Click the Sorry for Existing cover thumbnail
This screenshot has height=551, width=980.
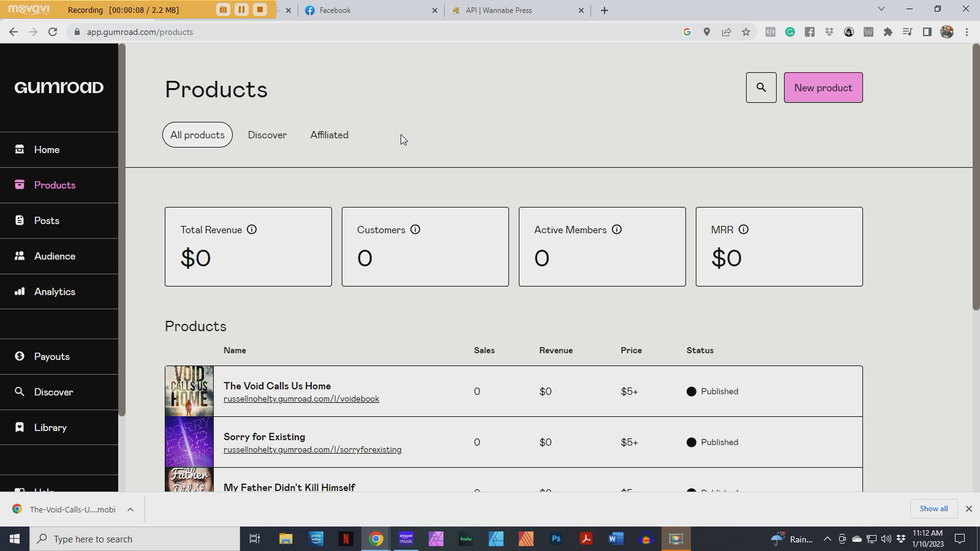pos(189,442)
